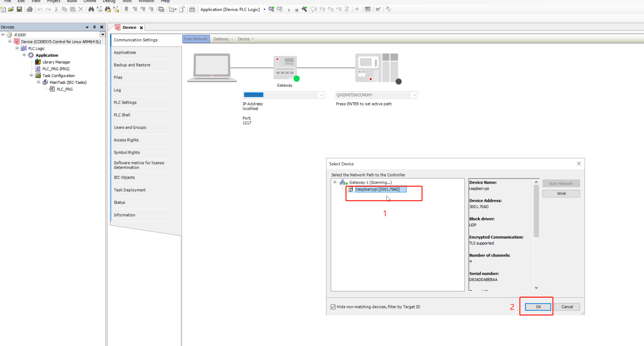The image size is (644, 346).
Task: Select PLC_PRG (PRG) in the Devices tree
Action: tap(56, 69)
